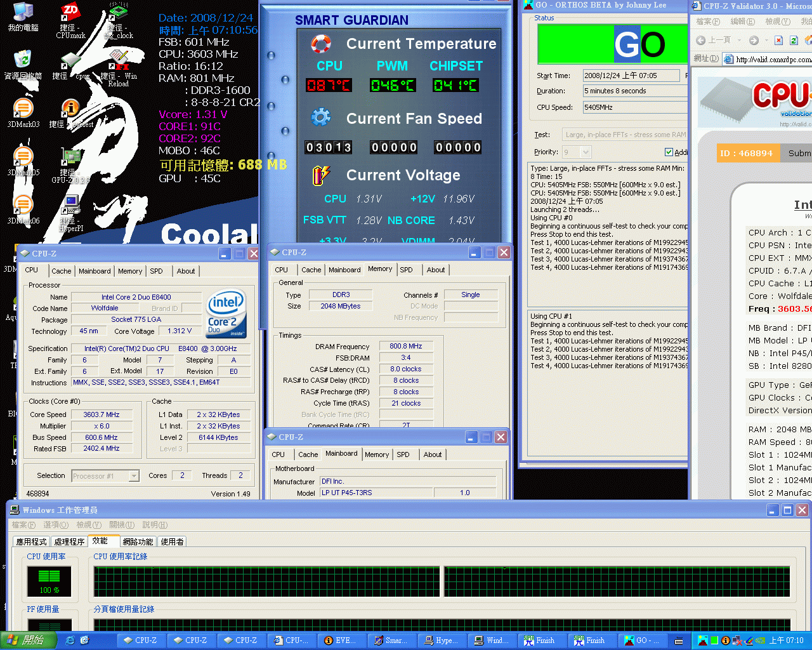812x650 pixels.
Task: Click the Subm button on validator page
Action: [797, 153]
